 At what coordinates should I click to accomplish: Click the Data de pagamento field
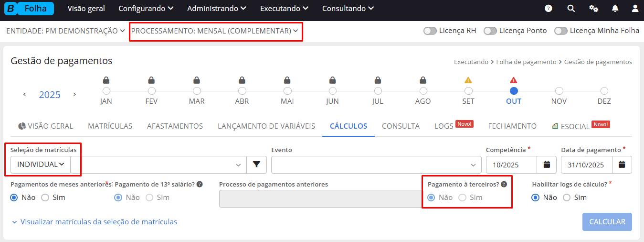[x=586, y=165]
